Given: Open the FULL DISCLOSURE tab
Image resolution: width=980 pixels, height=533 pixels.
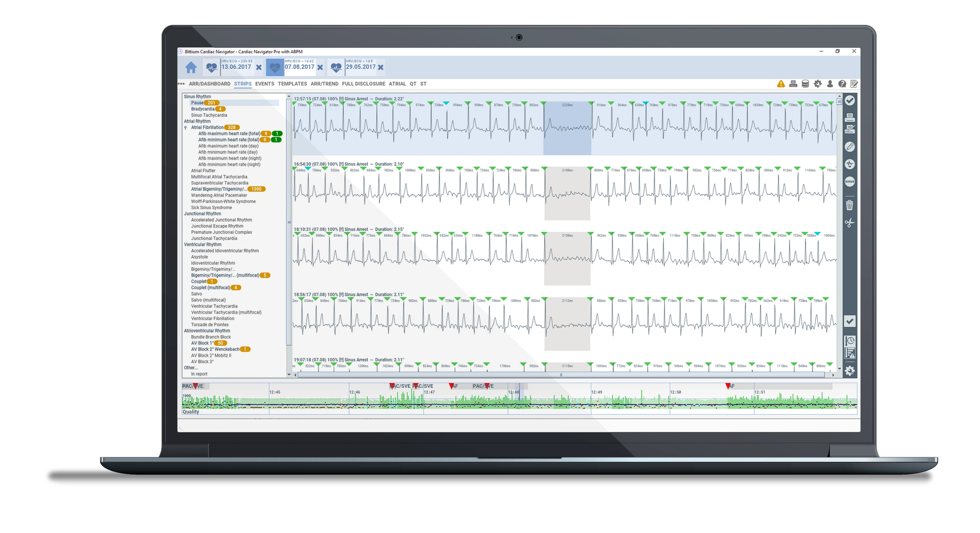Looking at the screenshot, I should [x=364, y=83].
